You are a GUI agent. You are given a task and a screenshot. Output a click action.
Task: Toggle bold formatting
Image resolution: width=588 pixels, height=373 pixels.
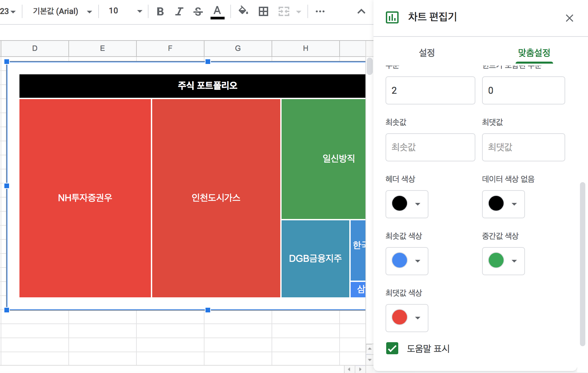pyautogui.click(x=160, y=11)
